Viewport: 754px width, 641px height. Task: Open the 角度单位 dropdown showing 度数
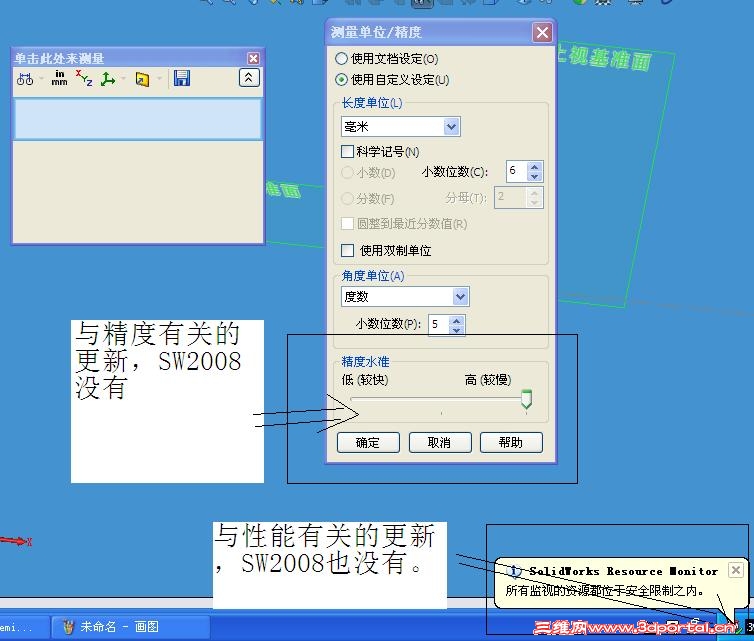405,297
